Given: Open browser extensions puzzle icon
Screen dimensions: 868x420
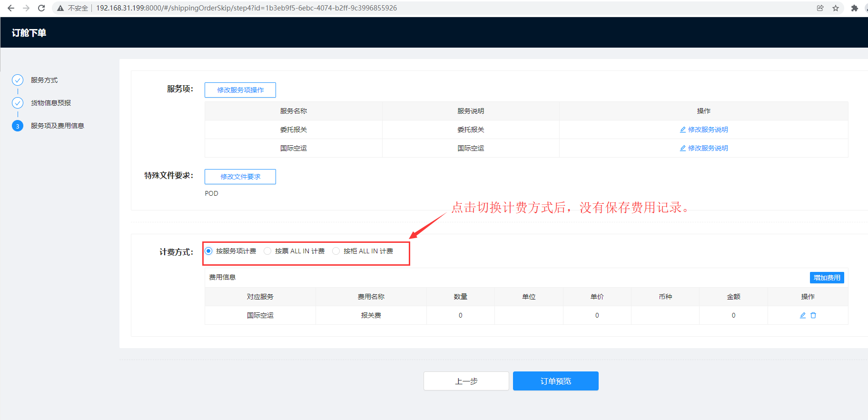Looking at the screenshot, I should 855,8.
